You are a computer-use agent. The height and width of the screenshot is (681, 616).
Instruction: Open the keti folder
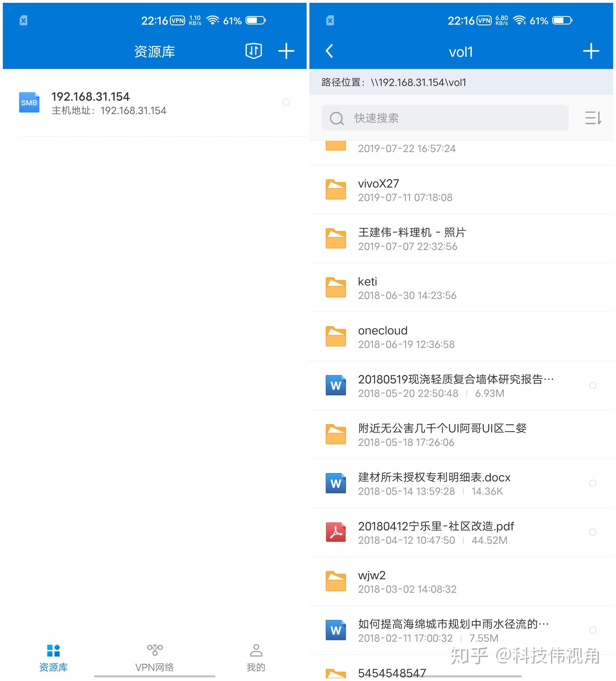point(367,288)
